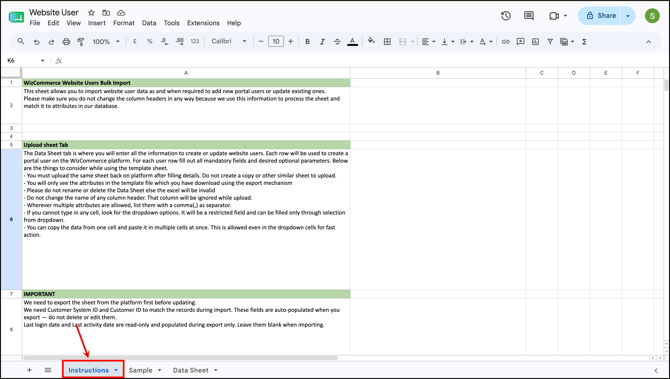Open the Format menu
670x379 pixels.
(x=123, y=23)
